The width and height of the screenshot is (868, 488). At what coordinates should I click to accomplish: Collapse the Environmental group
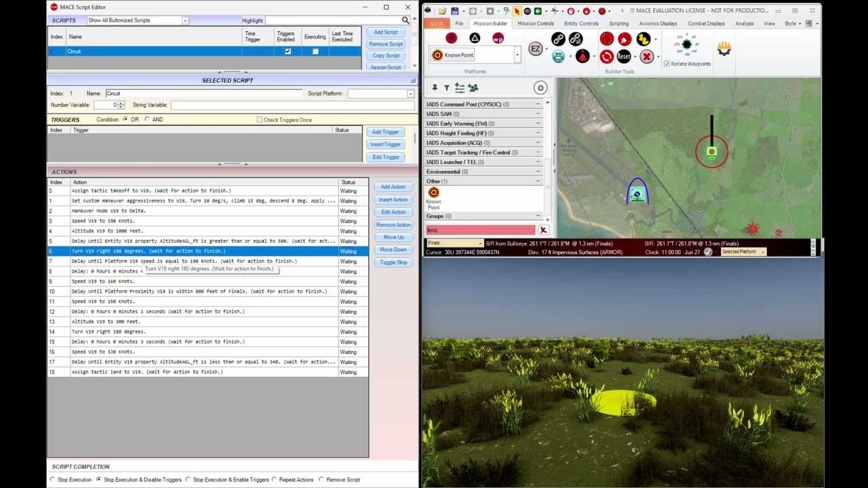538,171
